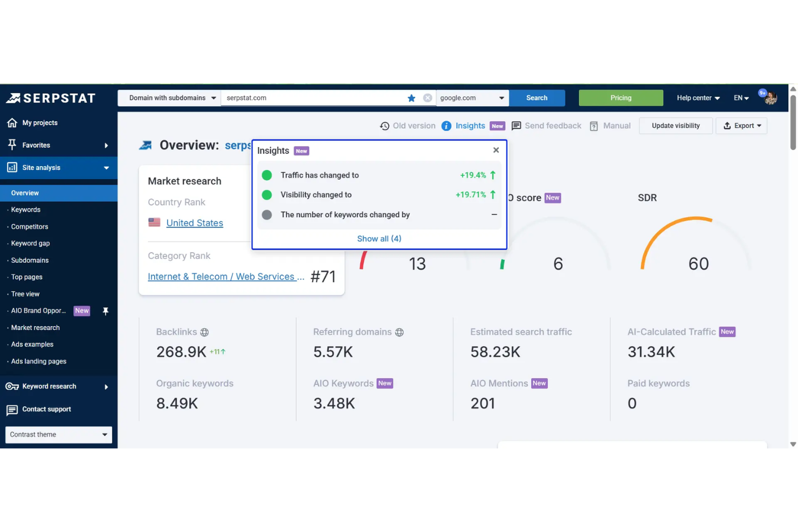Select Competitors in the Site analysis menu
Screen dimensions: 798x532
click(x=31, y=226)
